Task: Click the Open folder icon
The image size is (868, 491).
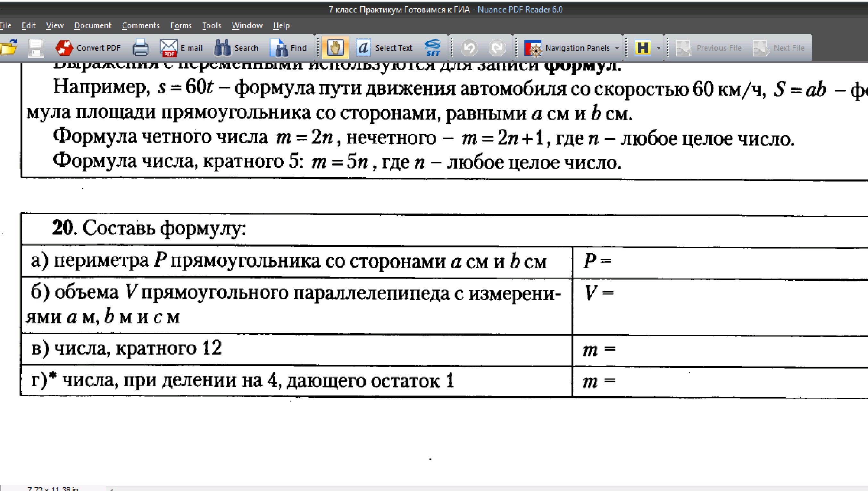Action: (x=9, y=47)
